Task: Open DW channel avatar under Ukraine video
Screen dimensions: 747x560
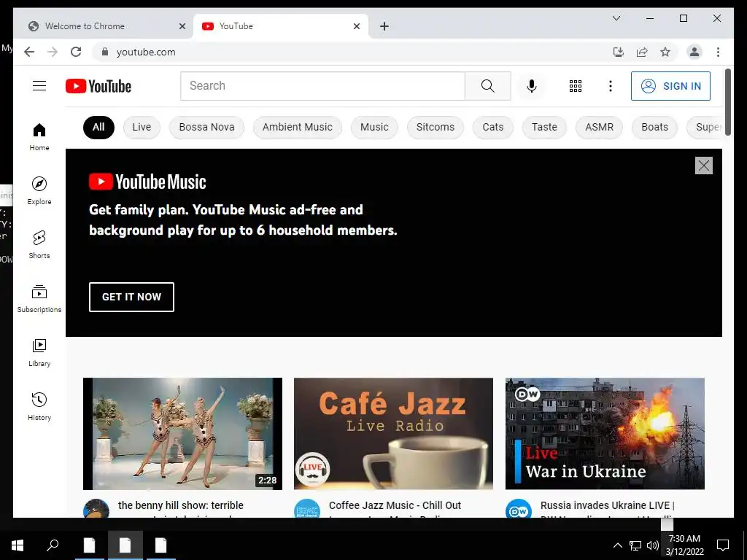Action: pyautogui.click(x=519, y=510)
